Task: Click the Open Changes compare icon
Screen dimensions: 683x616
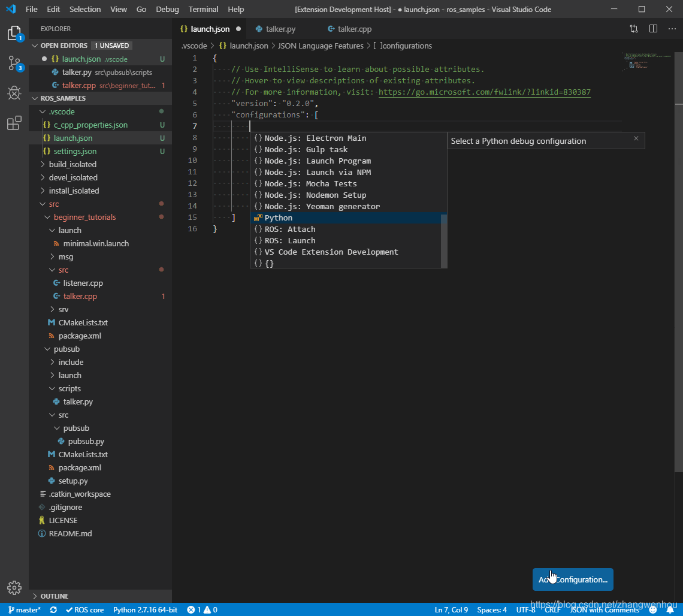Action: (x=634, y=29)
